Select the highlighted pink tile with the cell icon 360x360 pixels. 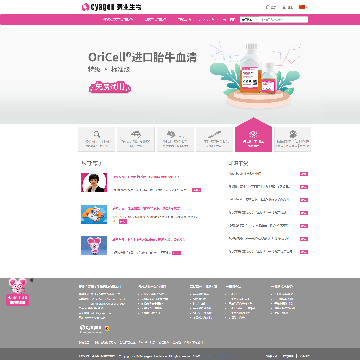point(253,136)
